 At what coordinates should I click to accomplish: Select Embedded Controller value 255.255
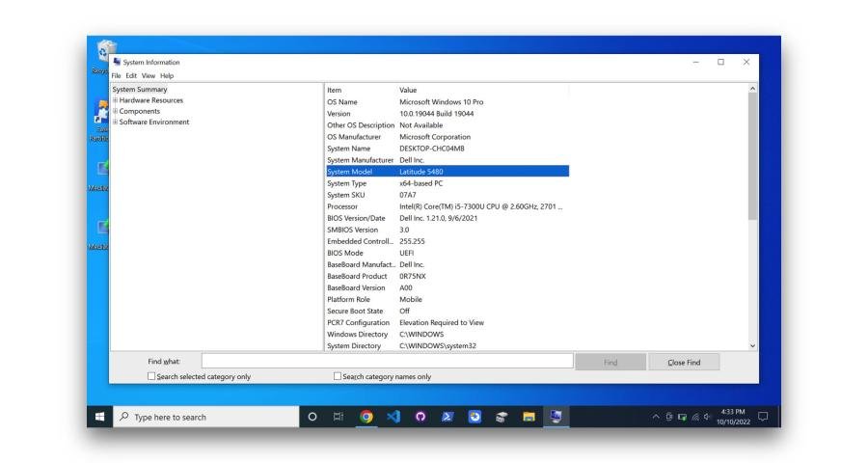pos(412,241)
